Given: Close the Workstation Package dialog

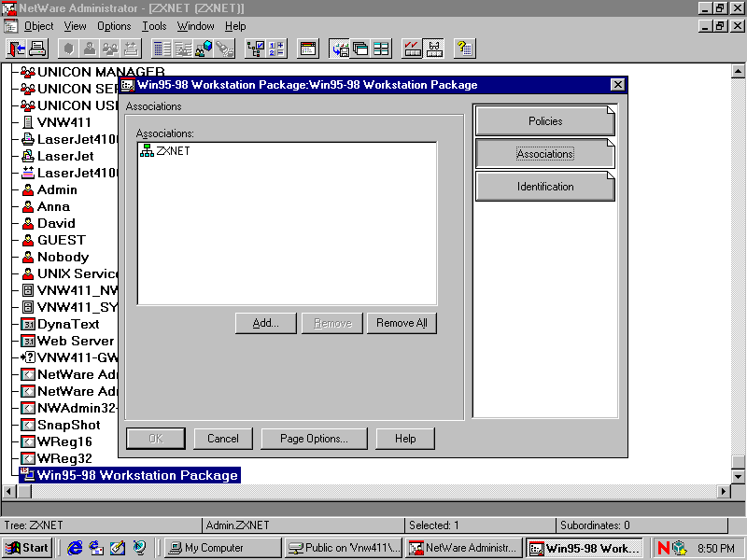Looking at the screenshot, I should (617, 85).
